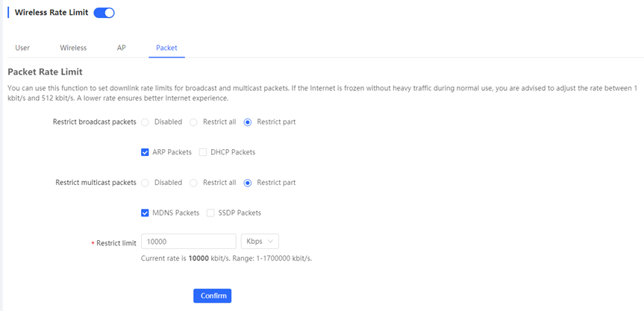
Task: Select the AP tab
Action: [121, 48]
